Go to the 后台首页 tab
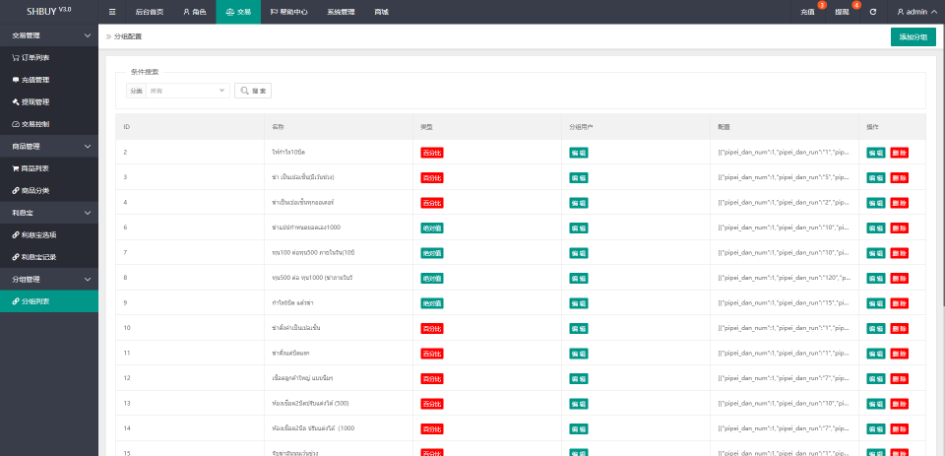 click(x=149, y=11)
